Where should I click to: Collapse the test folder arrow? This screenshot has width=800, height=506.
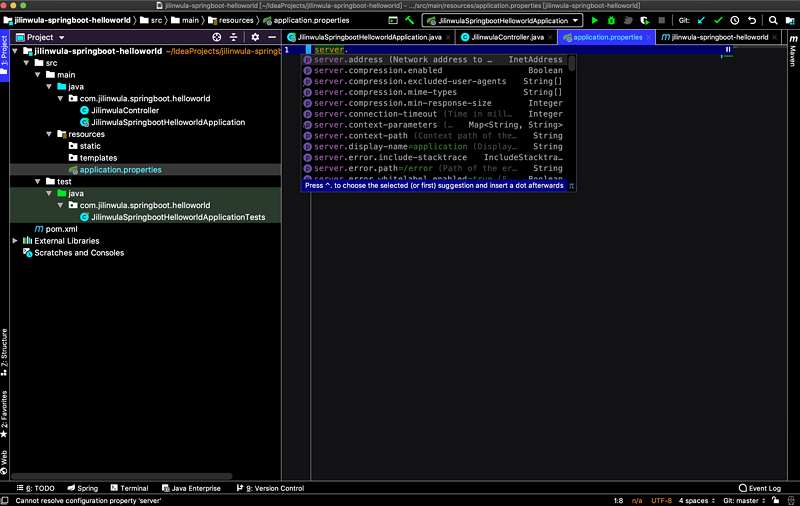(x=38, y=182)
